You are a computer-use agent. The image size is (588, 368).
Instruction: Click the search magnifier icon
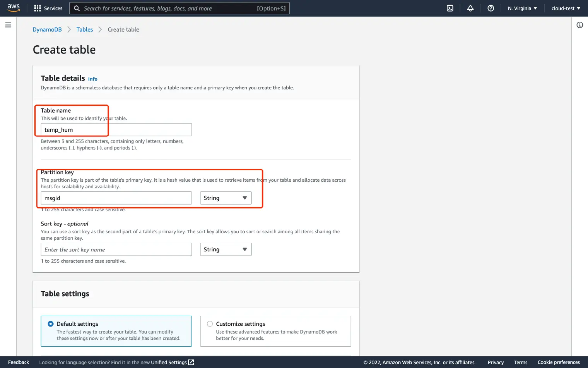77,8
